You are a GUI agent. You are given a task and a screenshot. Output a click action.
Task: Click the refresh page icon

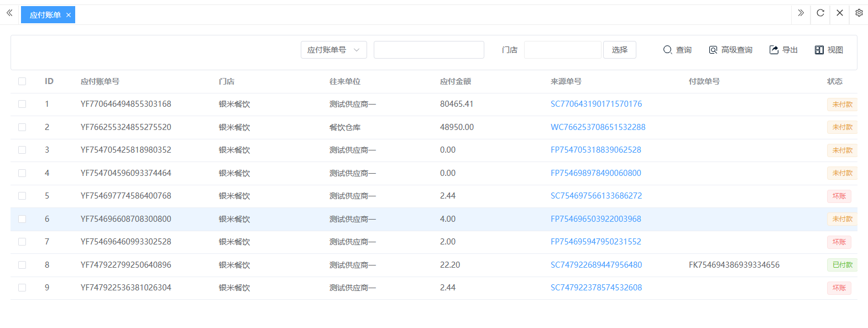tap(820, 13)
